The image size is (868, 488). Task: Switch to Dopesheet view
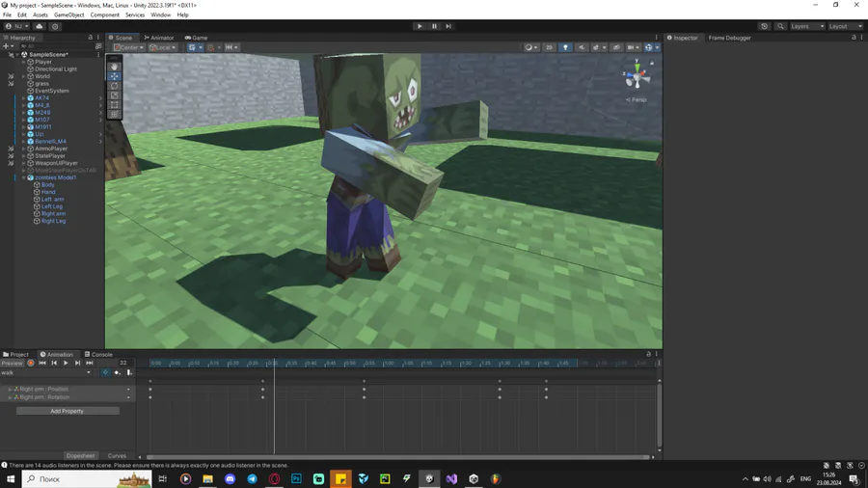(x=80, y=456)
